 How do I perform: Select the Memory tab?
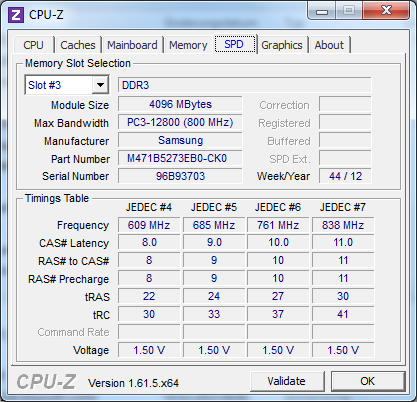pos(188,45)
